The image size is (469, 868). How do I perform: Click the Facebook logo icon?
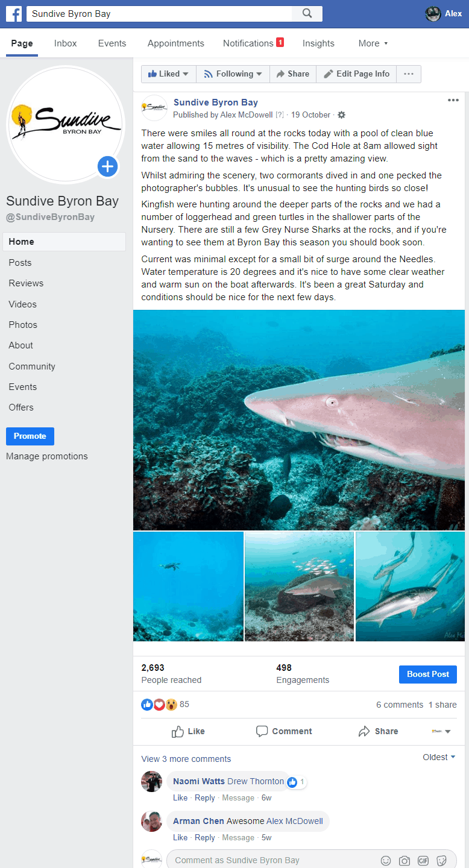point(14,14)
